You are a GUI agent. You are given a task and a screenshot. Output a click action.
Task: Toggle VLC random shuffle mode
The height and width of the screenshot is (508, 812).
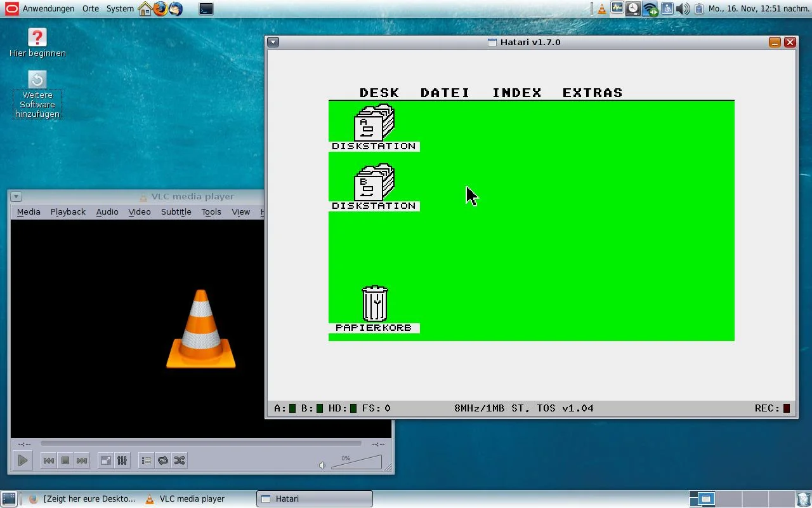[x=180, y=460]
